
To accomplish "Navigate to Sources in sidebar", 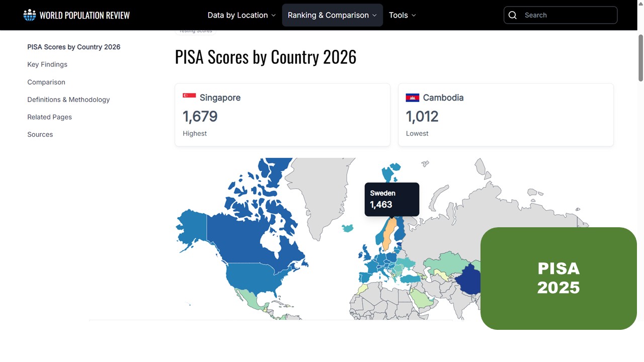I will [40, 135].
